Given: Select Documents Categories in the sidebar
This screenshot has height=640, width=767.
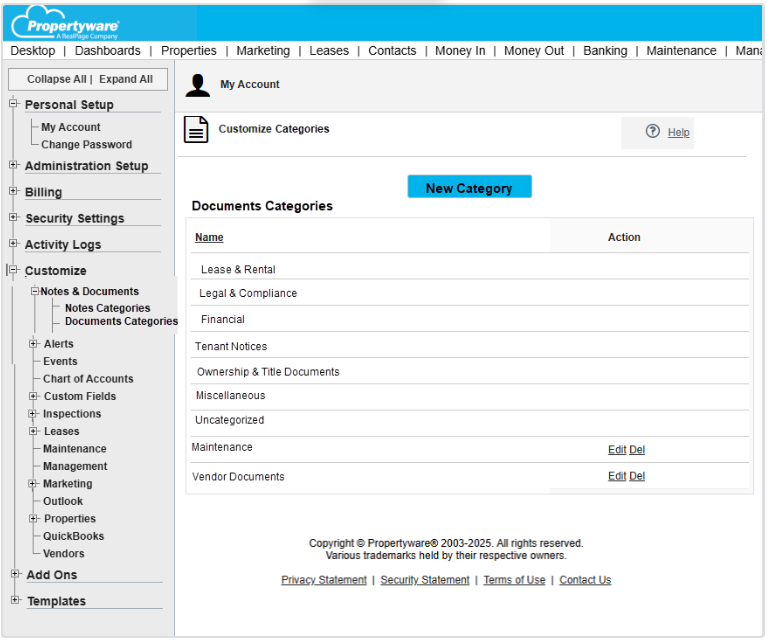Looking at the screenshot, I should [121, 321].
